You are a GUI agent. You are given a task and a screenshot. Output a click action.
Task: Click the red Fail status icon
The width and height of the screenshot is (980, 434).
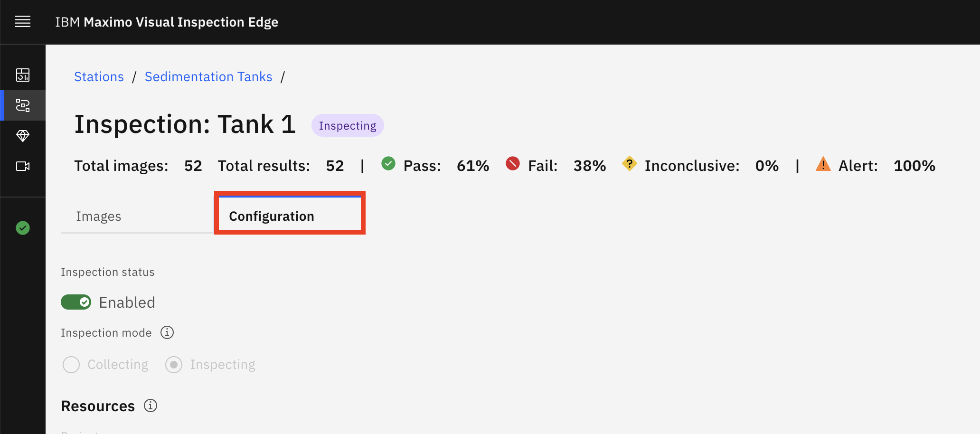tap(513, 164)
